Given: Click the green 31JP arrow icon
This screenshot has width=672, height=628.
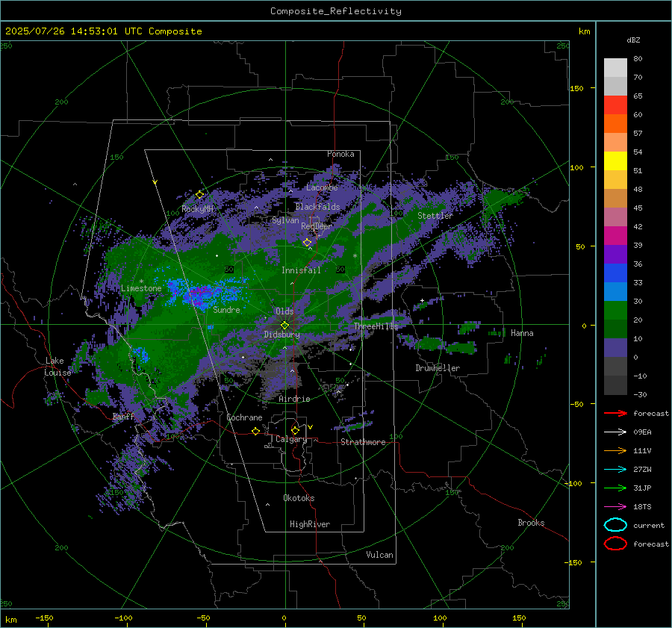Looking at the screenshot, I should pyautogui.click(x=615, y=488).
